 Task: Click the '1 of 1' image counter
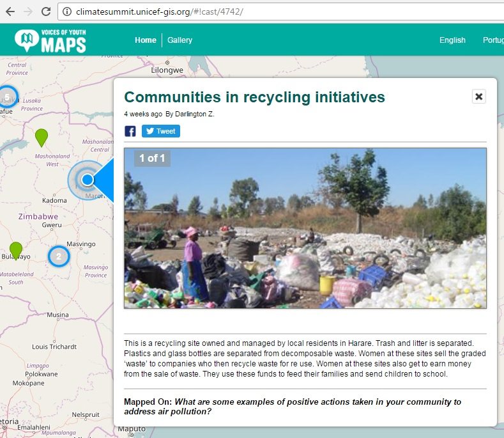(x=152, y=158)
